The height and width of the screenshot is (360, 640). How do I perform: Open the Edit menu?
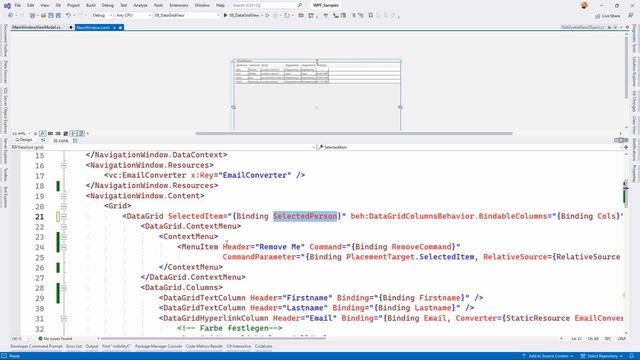(x=31, y=5)
